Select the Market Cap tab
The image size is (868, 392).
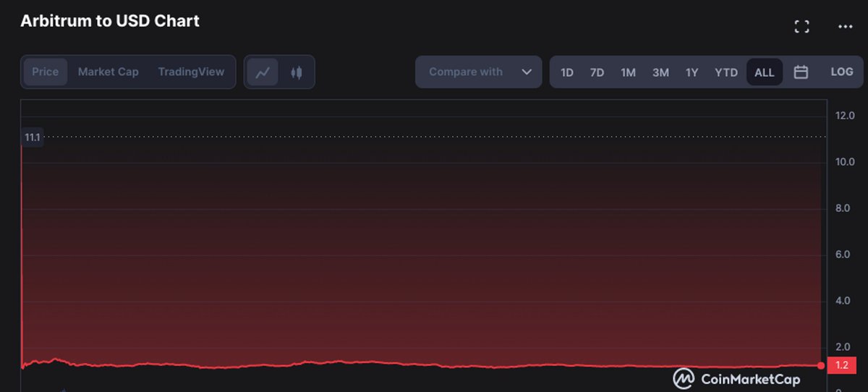point(109,72)
